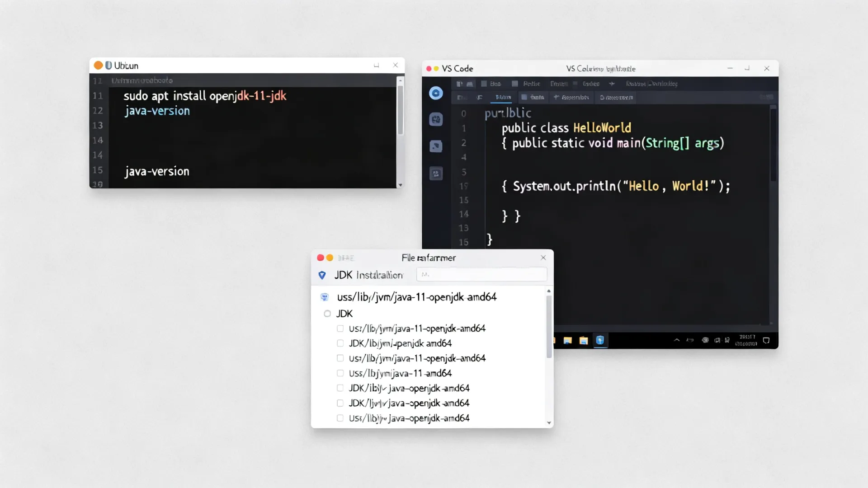Screen dimensions: 868x488
Task: Open the second icon in VS Code's activity bar
Action: tap(436, 119)
